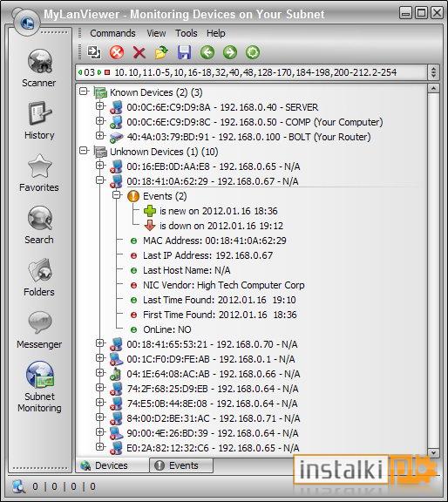Switch to the Events tab
Screen dimensions: 448x502
(x=181, y=465)
